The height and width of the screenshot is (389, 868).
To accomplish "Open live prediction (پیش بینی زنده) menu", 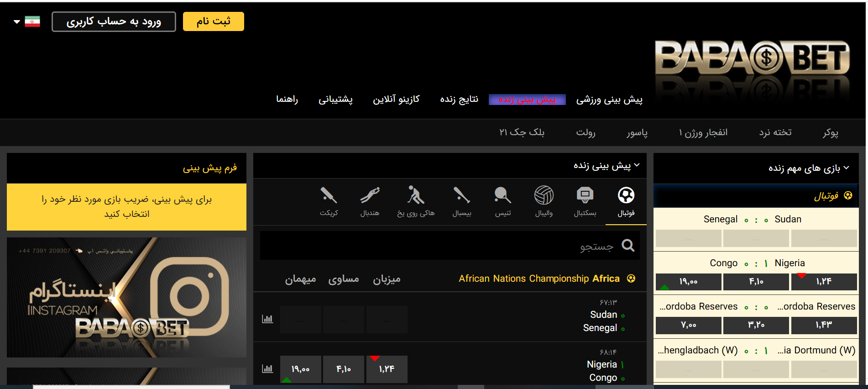I will [527, 100].
